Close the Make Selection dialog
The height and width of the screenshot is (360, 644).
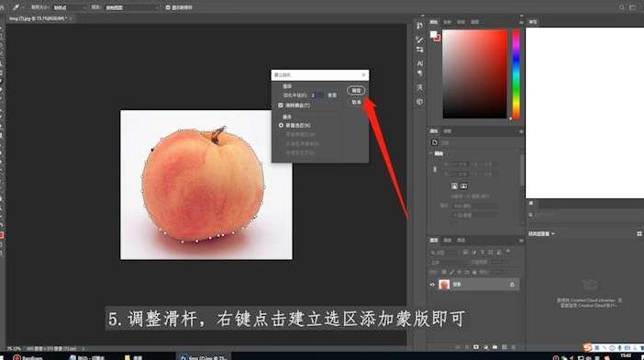363,74
